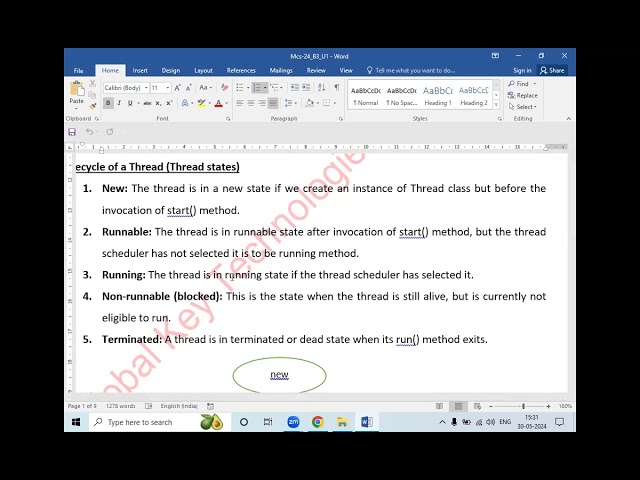Open Task View on taskbar

click(268, 422)
